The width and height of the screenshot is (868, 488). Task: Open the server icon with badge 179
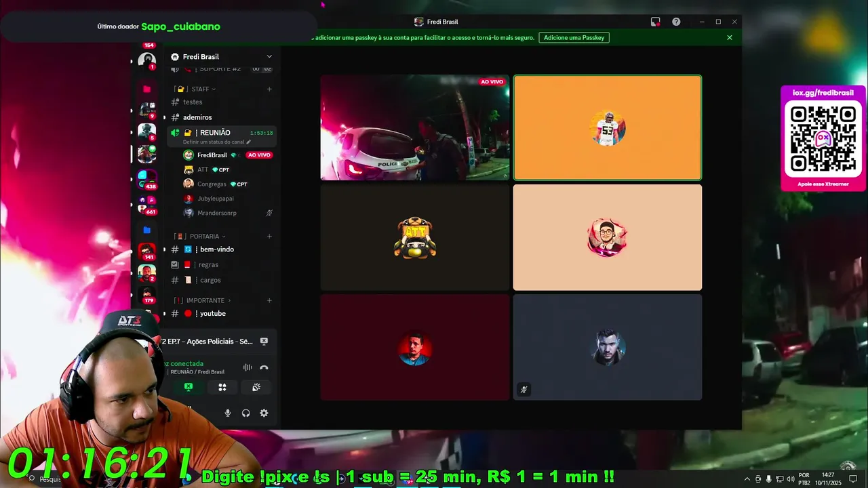tap(146, 295)
